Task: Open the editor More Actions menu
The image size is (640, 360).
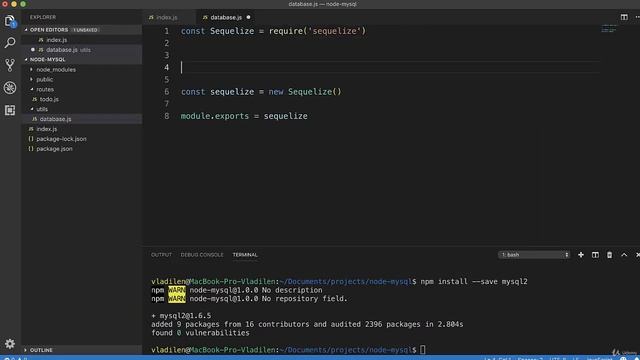Action: [x=638, y=17]
